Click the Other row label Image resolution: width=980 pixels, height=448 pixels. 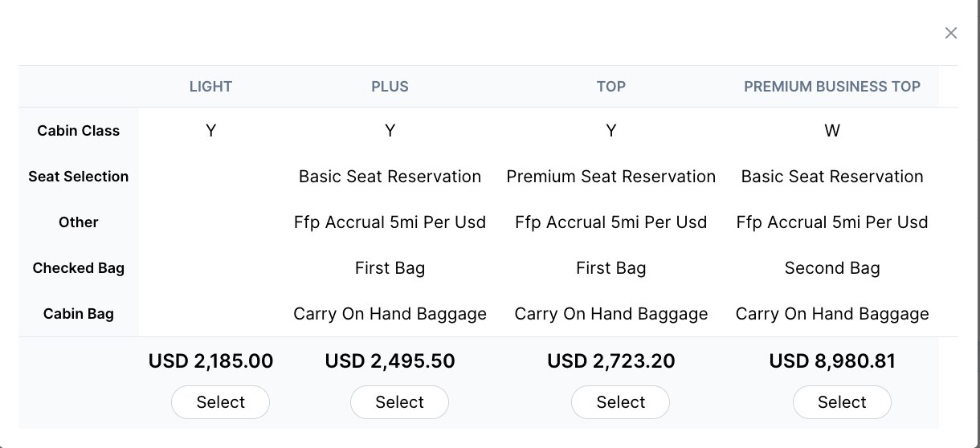click(79, 222)
